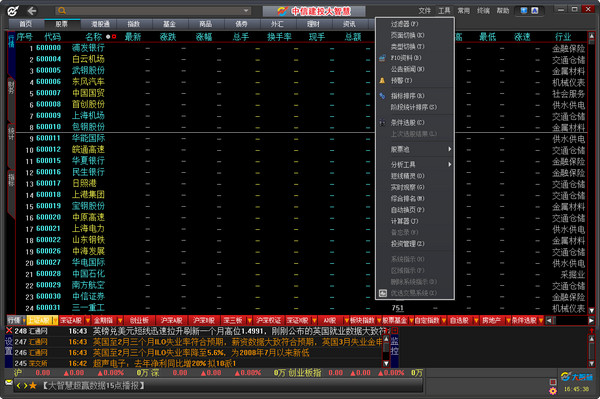Image resolution: width=600 pixels, height=399 pixels.
Task: Select 计算器 from the tools menu
Action: point(415,221)
